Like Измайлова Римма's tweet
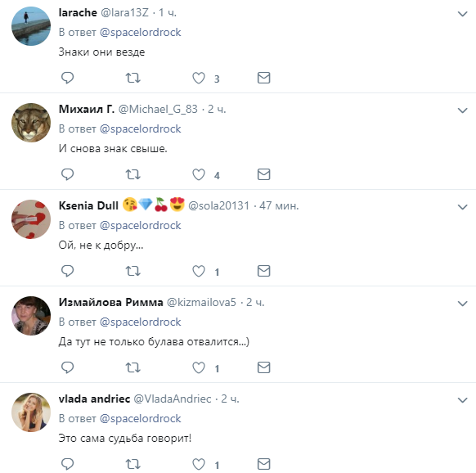476x473 pixels. click(199, 367)
